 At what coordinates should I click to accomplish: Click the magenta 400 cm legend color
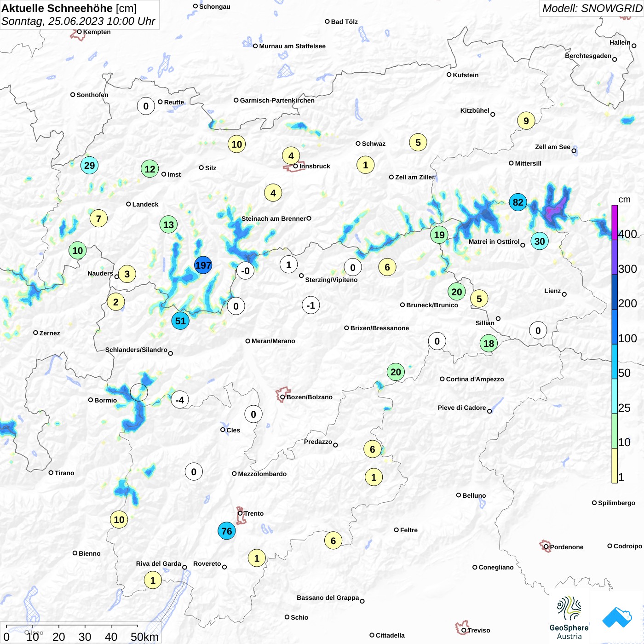pyautogui.click(x=615, y=223)
